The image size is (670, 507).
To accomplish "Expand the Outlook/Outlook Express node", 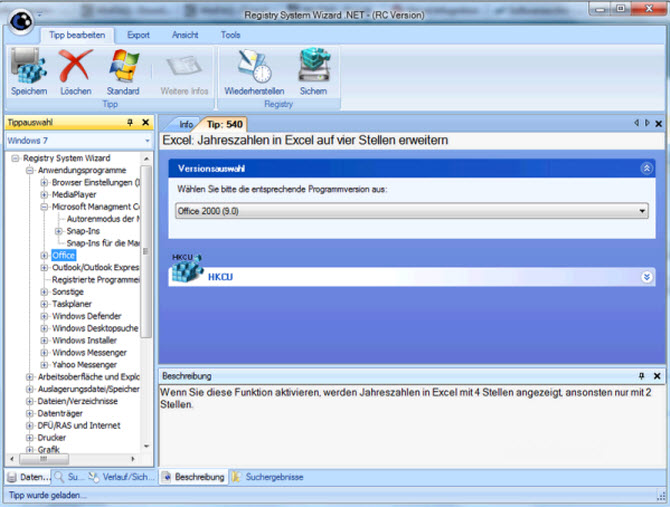I will coord(44,268).
